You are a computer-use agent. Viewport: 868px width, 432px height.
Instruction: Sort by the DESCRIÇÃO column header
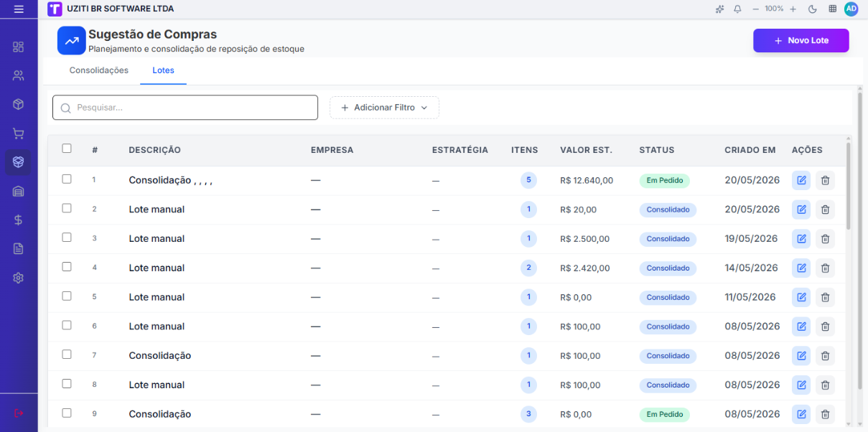tap(155, 150)
